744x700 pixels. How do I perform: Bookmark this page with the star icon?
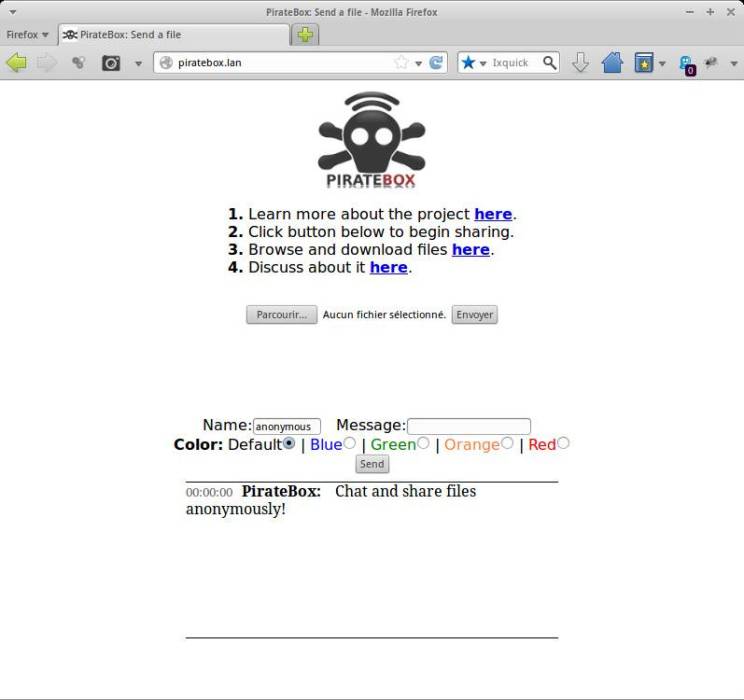[x=401, y=62]
